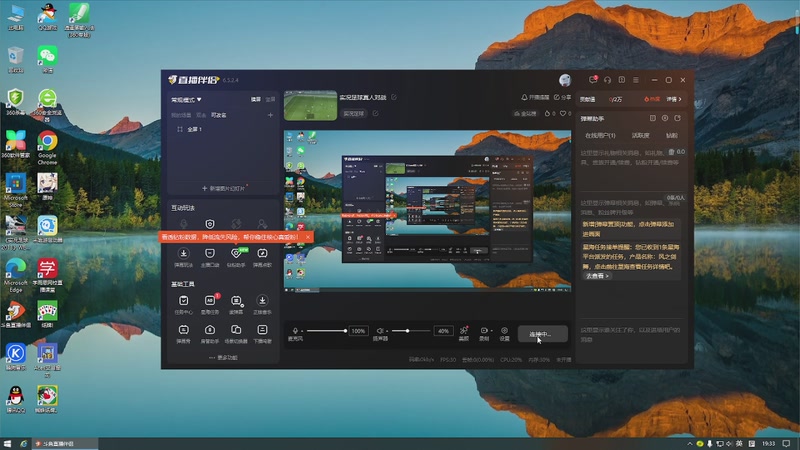Mute the 扬声器 speaker icon

pos(380,331)
